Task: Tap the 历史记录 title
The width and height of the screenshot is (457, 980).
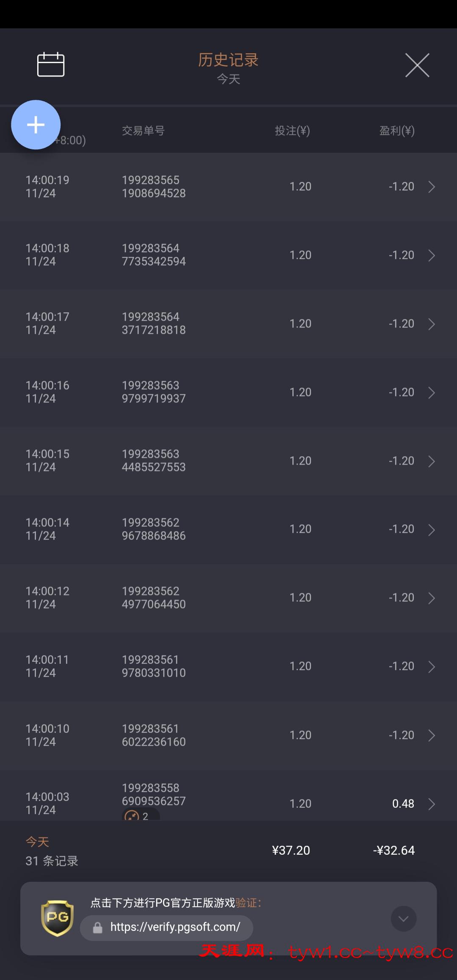Action: click(228, 60)
